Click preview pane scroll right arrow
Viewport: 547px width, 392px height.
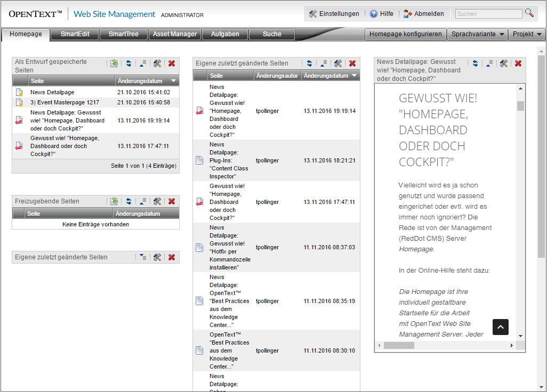512,345
